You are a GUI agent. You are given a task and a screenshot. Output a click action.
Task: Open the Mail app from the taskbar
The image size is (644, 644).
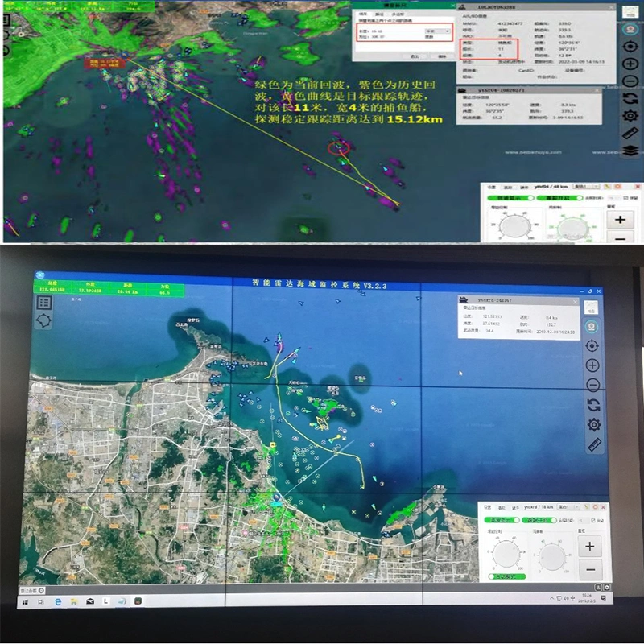click(90, 601)
